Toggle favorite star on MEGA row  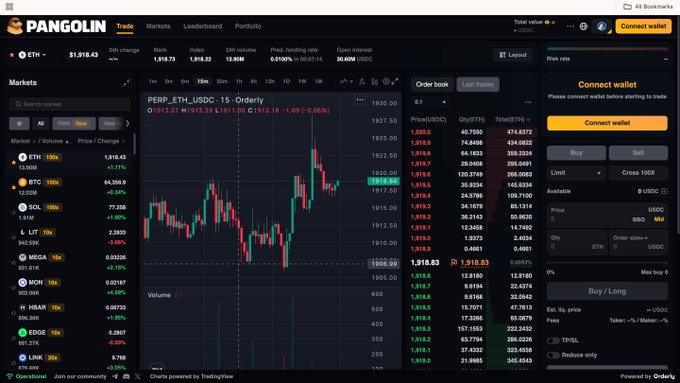tap(13, 263)
